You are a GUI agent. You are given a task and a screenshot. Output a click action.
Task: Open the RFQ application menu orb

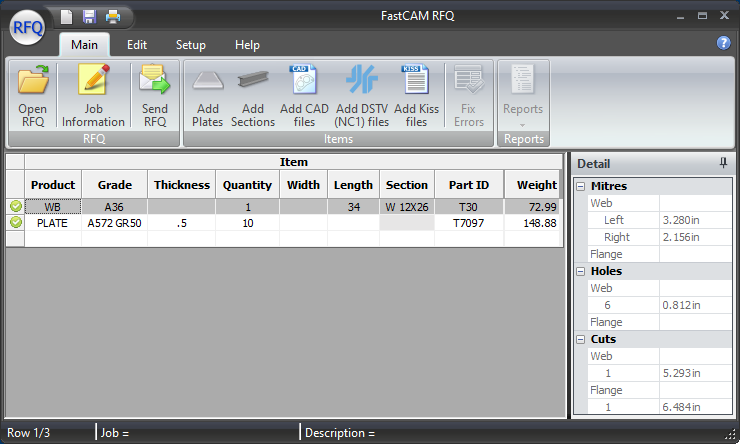[27, 27]
